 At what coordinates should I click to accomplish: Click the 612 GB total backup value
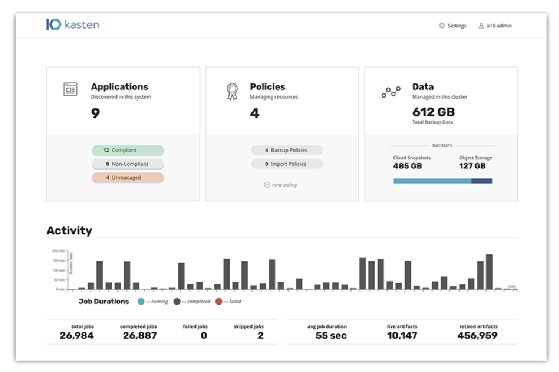[x=434, y=112]
